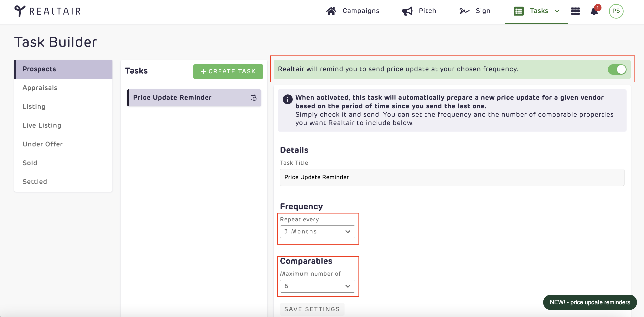Click the Sign signature icon

(464, 11)
